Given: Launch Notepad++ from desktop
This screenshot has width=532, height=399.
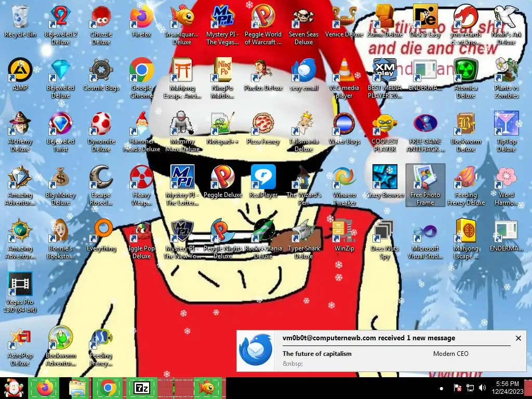Looking at the screenshot, I should (222, 128).
